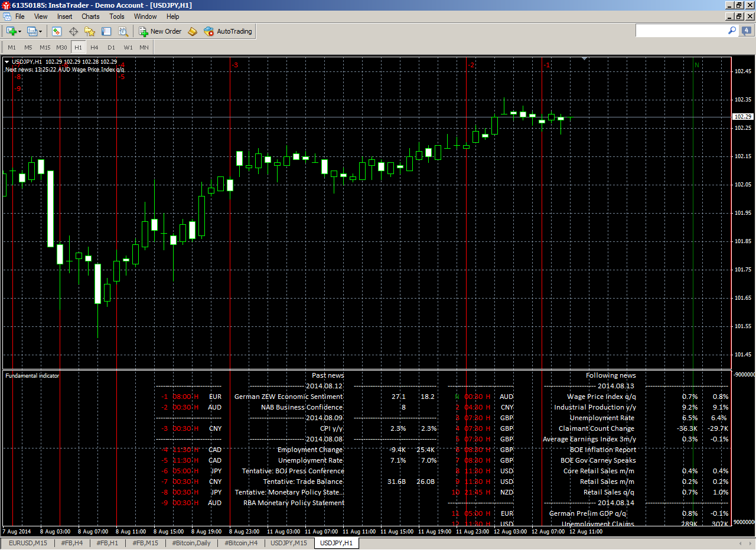Open the Window menu
The width and height of the screenshot is (756, 550).
coord(145,17)
